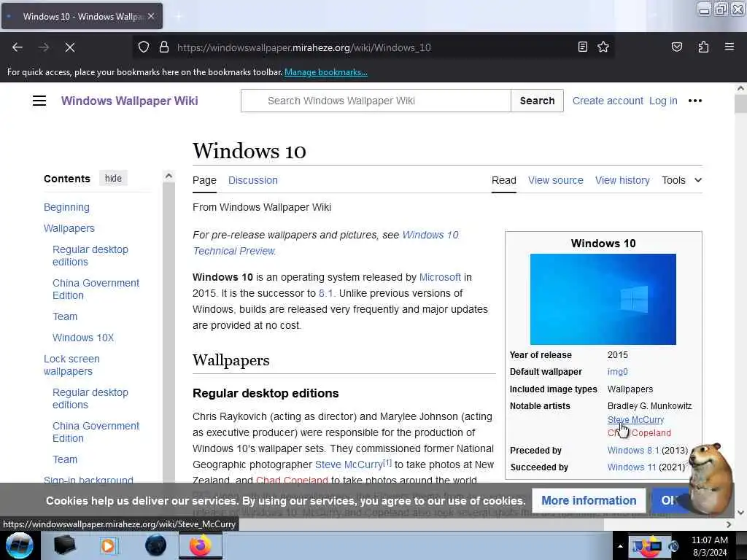Image resolution: width=747 pixels, height=560 pixels.
Task: Open the View source tab
Action: coord(555,180)
